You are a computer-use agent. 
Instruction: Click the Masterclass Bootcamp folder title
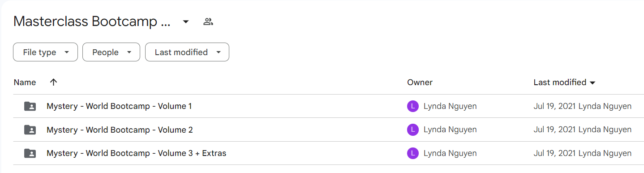click(x=92, y=22)
